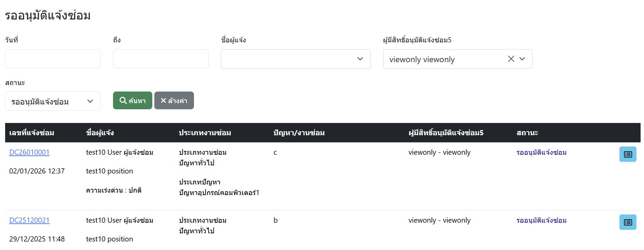Open the สถานะ status dropdown

[53, 101]
